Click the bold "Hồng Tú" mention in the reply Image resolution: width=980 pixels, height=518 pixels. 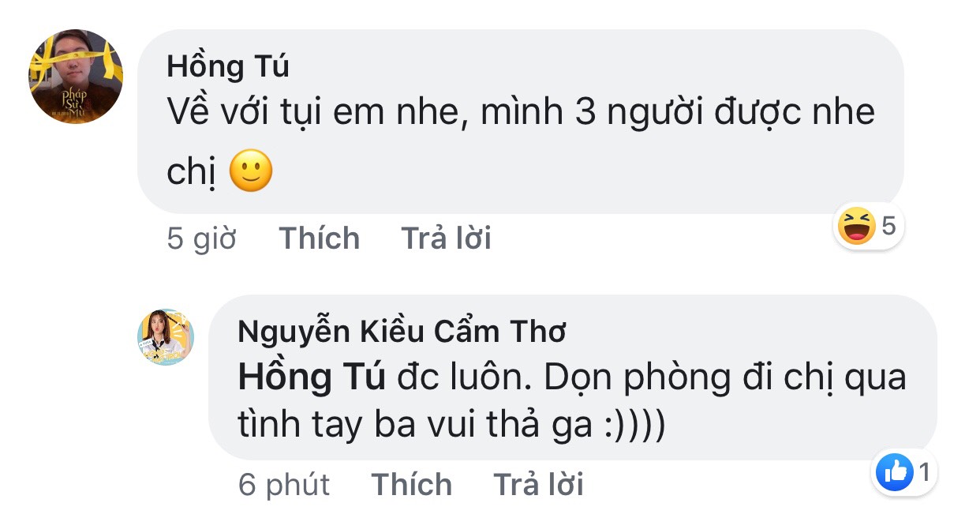[312, 378]
